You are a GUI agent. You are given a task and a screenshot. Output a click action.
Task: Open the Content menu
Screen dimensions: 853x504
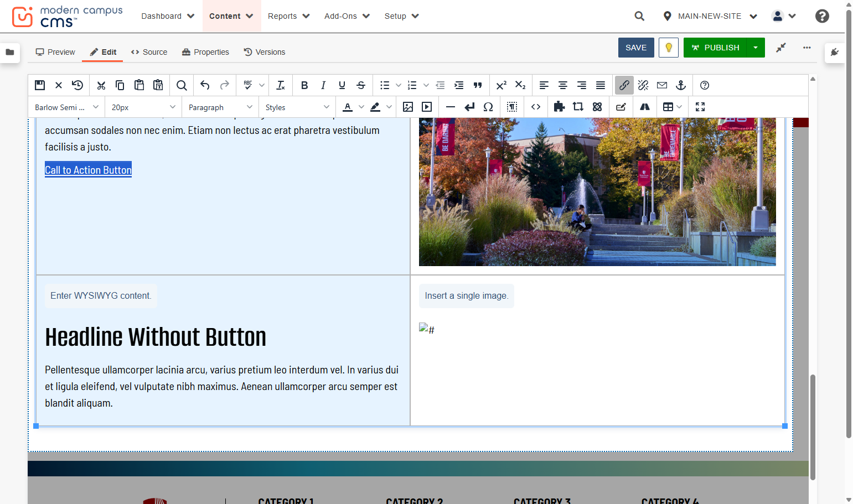(231, 16)
